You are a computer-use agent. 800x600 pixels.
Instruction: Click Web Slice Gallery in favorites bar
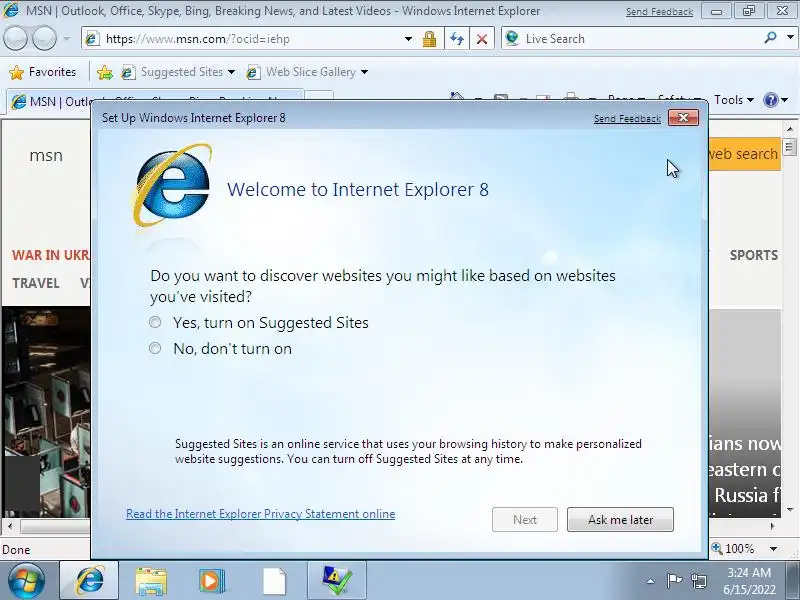[x=301, y=72]
